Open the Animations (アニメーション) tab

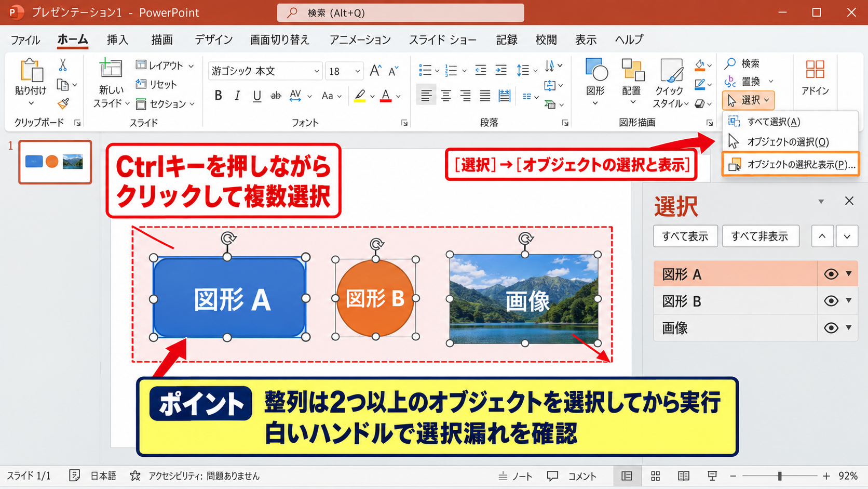(360, 39)
